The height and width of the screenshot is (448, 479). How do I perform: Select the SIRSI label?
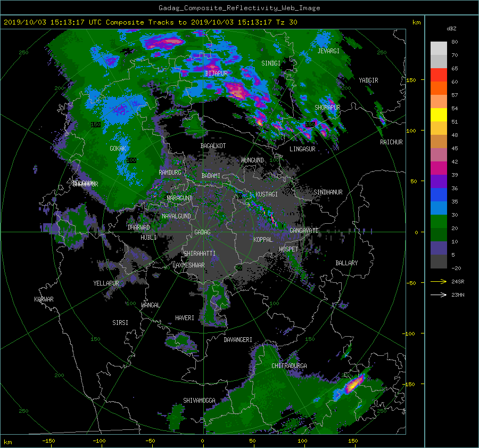pos(120,323)
